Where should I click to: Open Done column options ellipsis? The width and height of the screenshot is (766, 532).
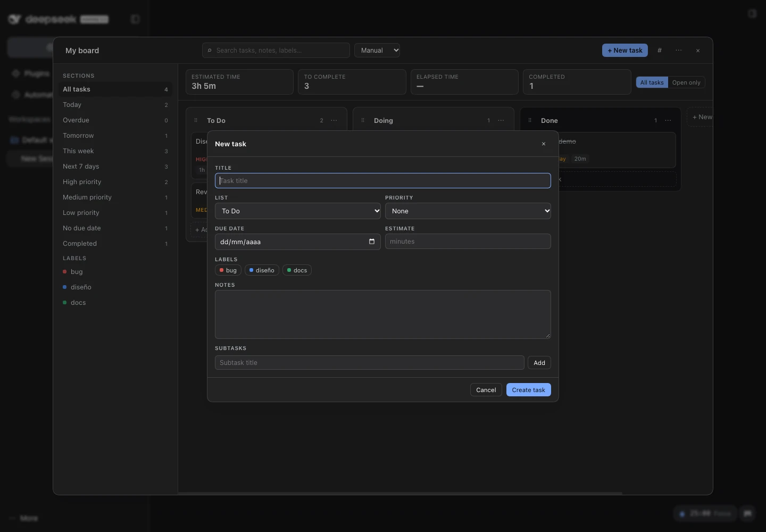tap(668, 121)
